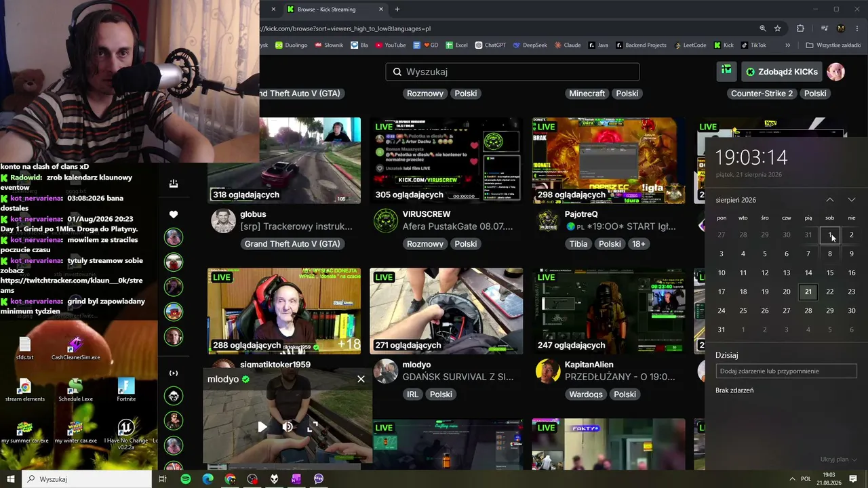Click the add event field in calendar
868x488 pixels.
tap(786, 371)
